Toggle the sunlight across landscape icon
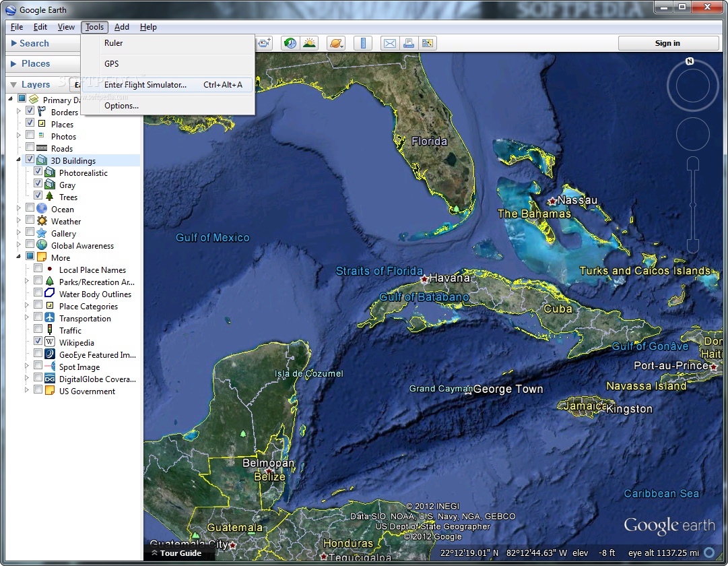The height and width of the screenshot is (566, 728). (x=309, y=43)
